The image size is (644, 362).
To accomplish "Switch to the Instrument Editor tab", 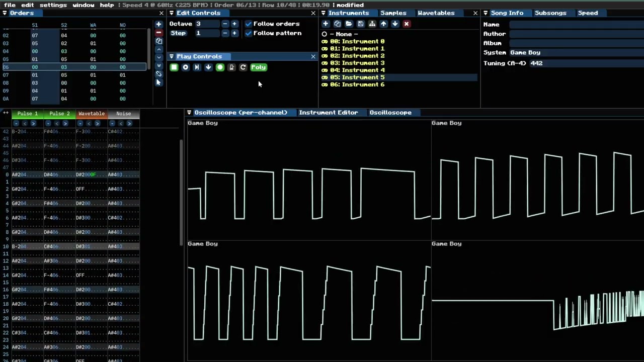I will pos(328,113).
